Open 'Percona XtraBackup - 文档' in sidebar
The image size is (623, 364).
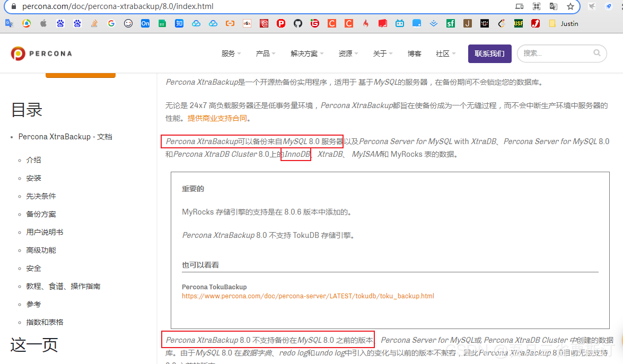(x=65, y=137)
